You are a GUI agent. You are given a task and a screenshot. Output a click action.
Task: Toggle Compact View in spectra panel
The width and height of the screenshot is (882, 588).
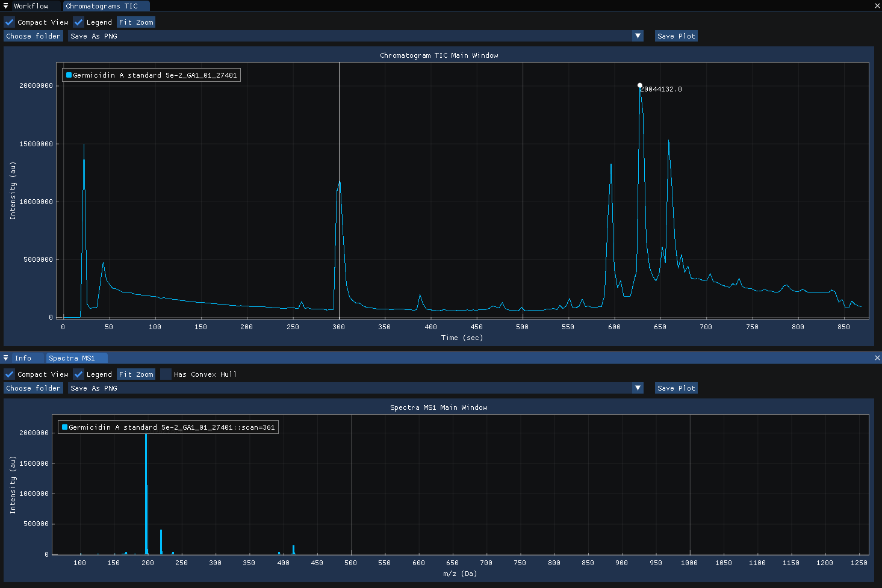10,374
